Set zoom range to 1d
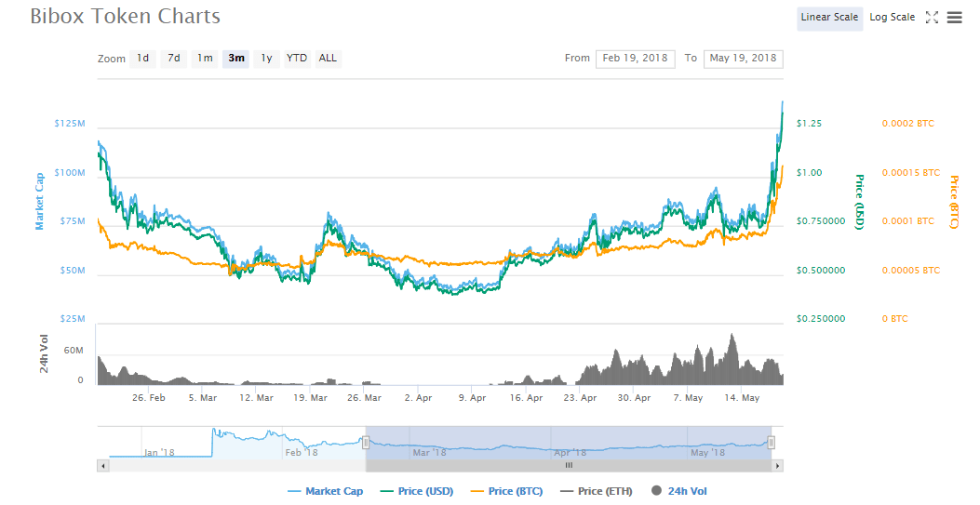This screenshot has width=980, height=505. [142, 59]
